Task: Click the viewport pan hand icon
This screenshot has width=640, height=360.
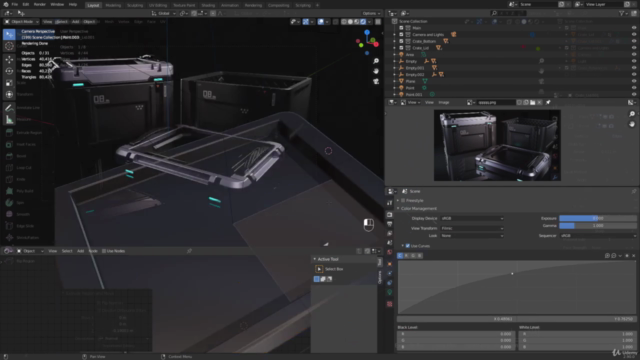Action: (376, 71)
